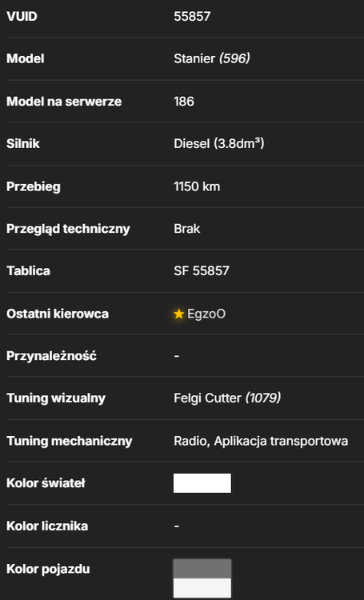This screenshot has width=364, height=600.
Task: Click the Model na serwerze value 186
Action: [184, 102]
